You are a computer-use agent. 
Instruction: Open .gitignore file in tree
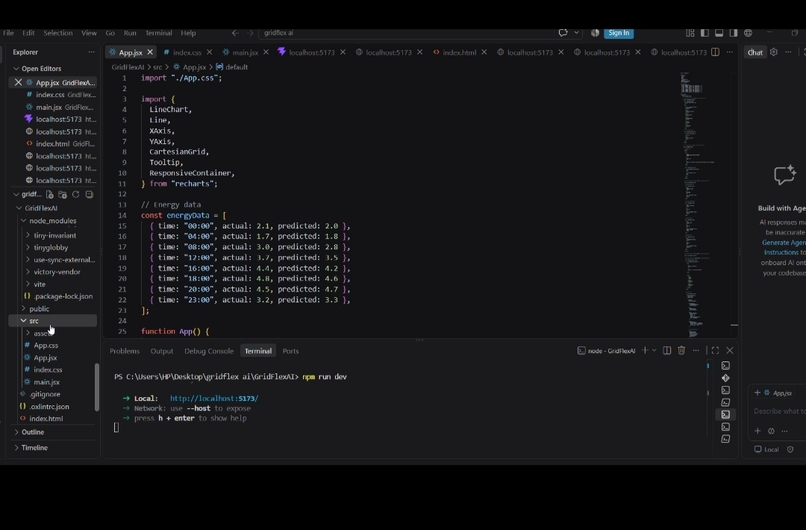(x=45, y=394)
